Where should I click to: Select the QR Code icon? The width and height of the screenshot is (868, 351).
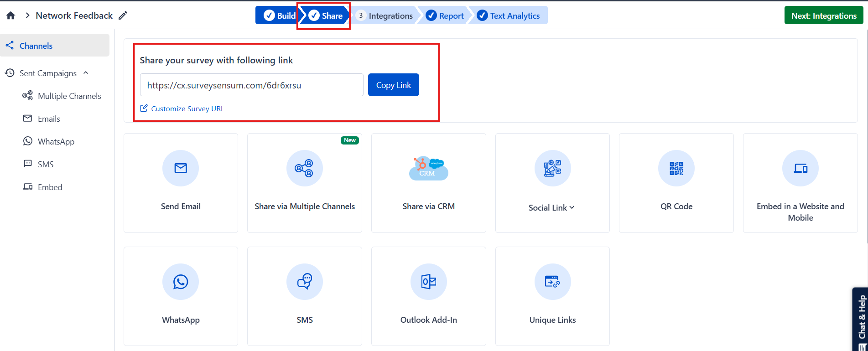[676, 168]
